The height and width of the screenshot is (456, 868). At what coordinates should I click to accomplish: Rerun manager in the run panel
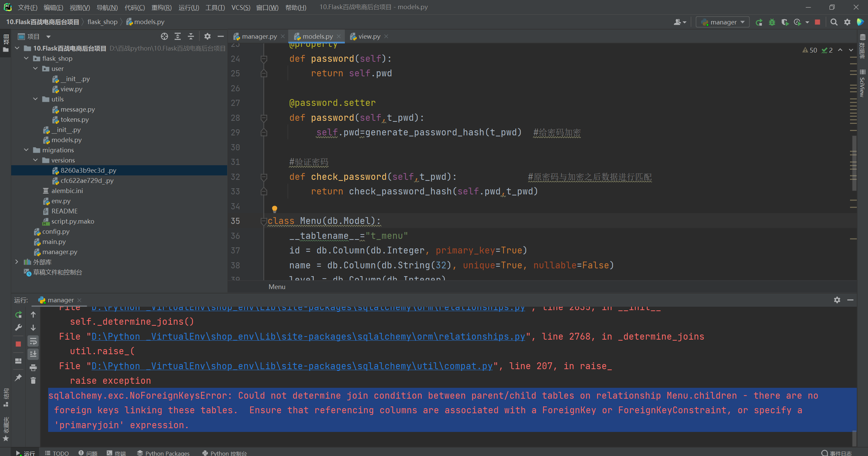click(18, 315)
